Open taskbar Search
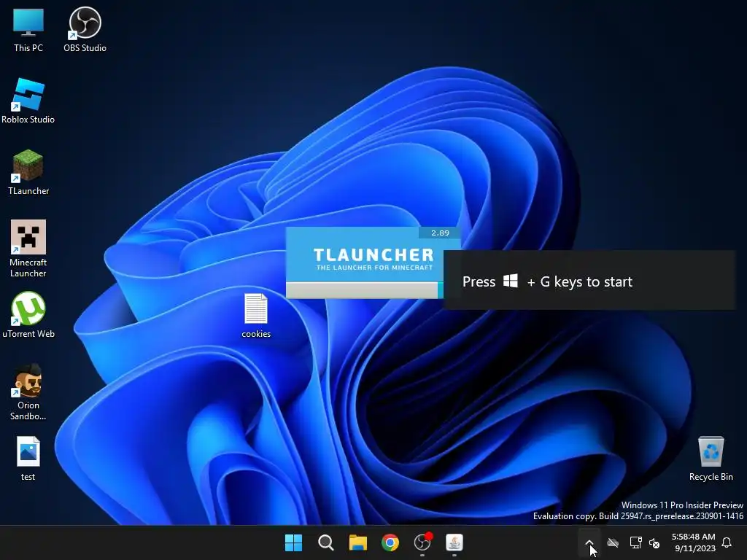 326,542
